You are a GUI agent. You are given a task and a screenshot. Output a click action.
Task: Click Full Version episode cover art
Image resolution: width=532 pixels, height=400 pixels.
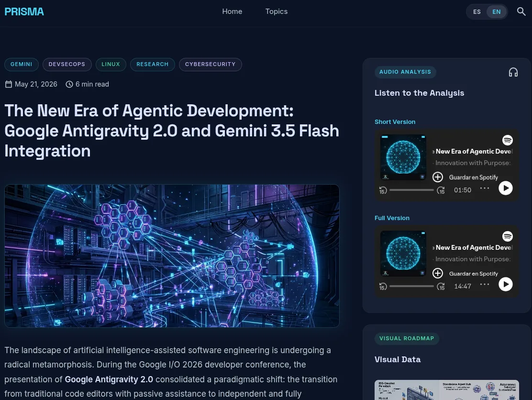(x=403, y=254)
